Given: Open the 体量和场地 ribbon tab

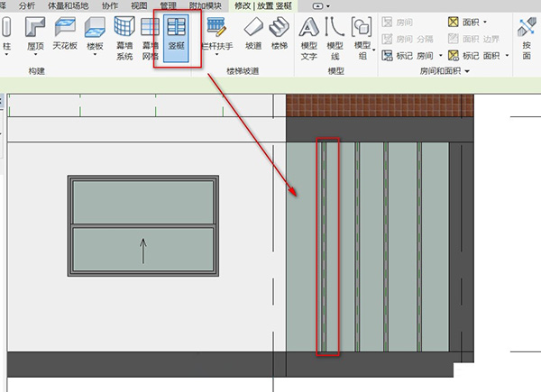Looking at the screenshot, I should [68, 5].
